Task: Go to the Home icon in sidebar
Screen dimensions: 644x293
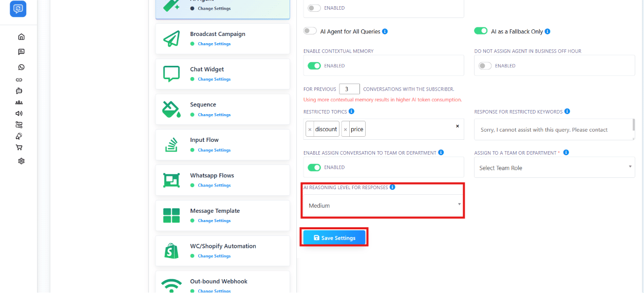Action: pos(21,36)
